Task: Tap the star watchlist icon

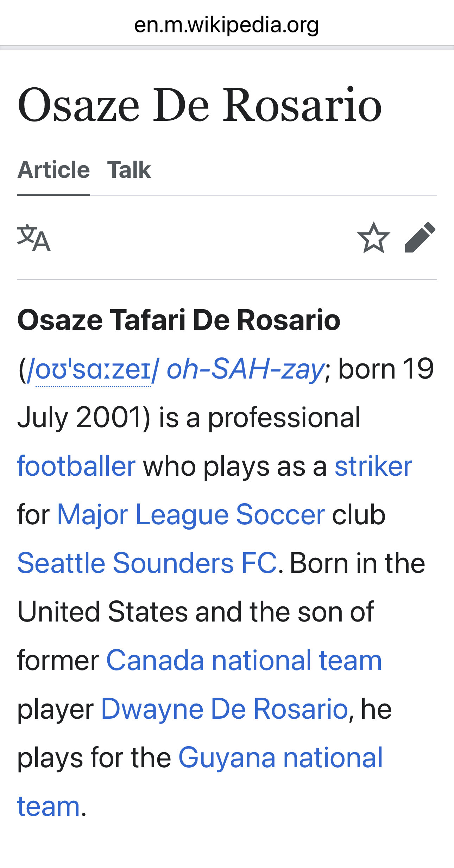Action: click(x=373, y=238)
